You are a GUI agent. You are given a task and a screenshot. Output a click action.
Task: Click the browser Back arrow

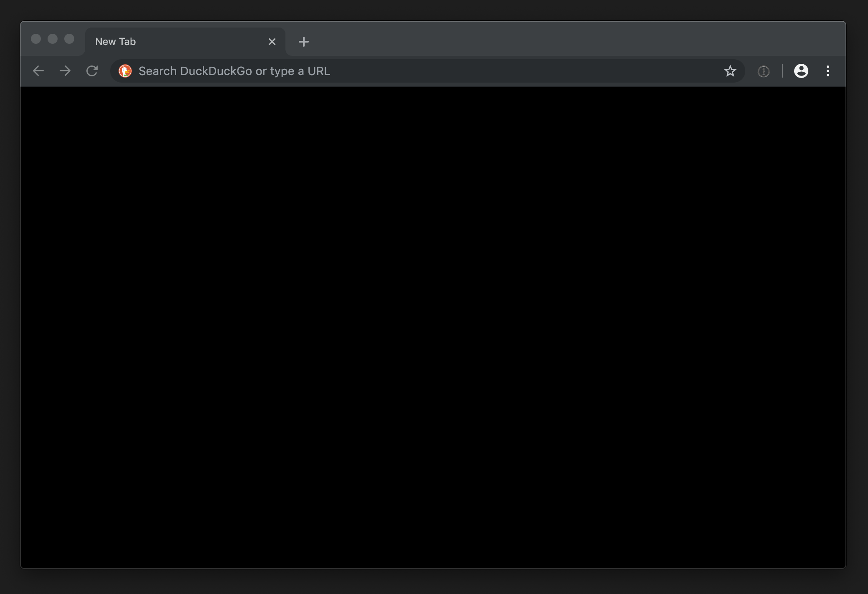point(38,71)
